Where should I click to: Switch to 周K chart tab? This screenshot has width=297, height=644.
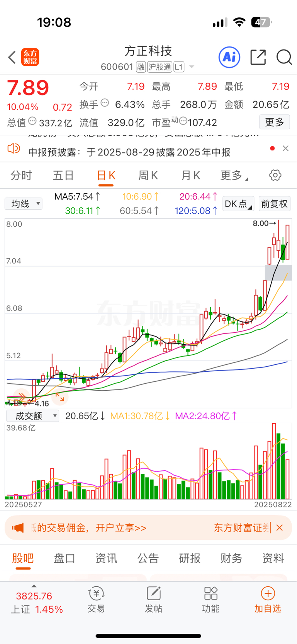[148, 176]
